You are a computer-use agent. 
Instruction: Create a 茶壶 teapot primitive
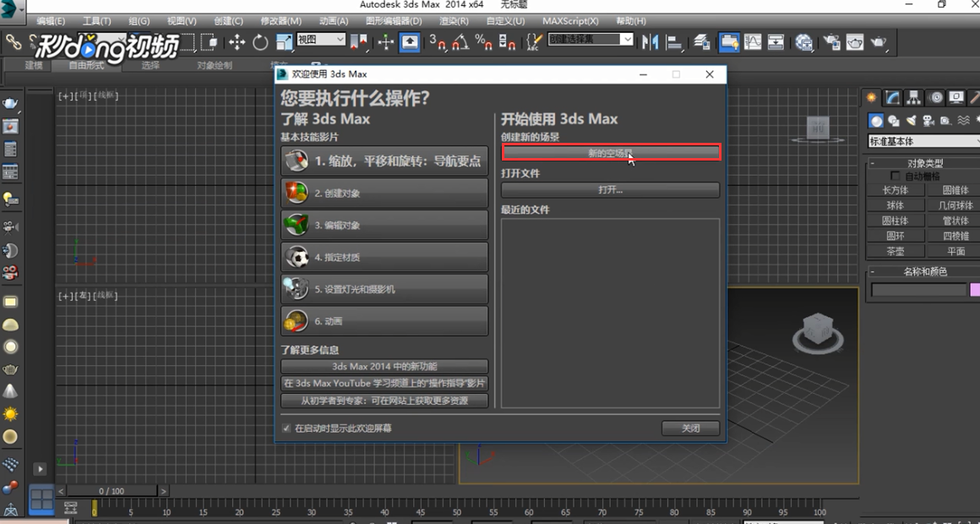click(x=895, y=251)
